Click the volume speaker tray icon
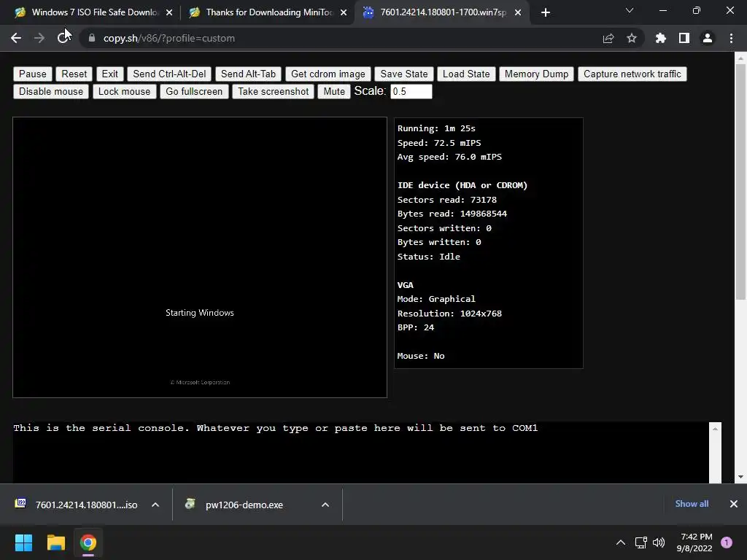The height and width of the screenshot is (560, 747). 659,542
